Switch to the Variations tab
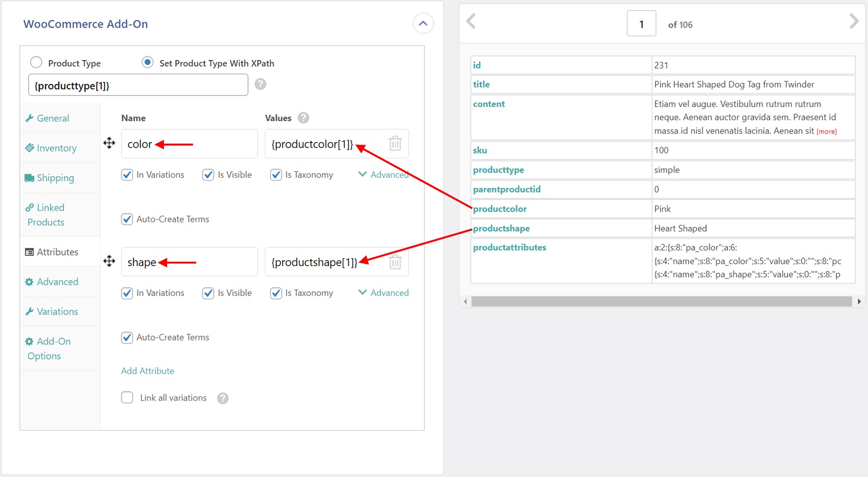The width and height of the screenshot is (868, 477). tap(57, 312)
